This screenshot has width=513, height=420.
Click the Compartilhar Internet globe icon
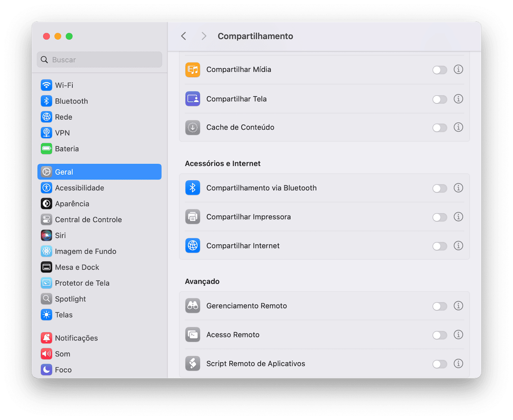[193, 246]
